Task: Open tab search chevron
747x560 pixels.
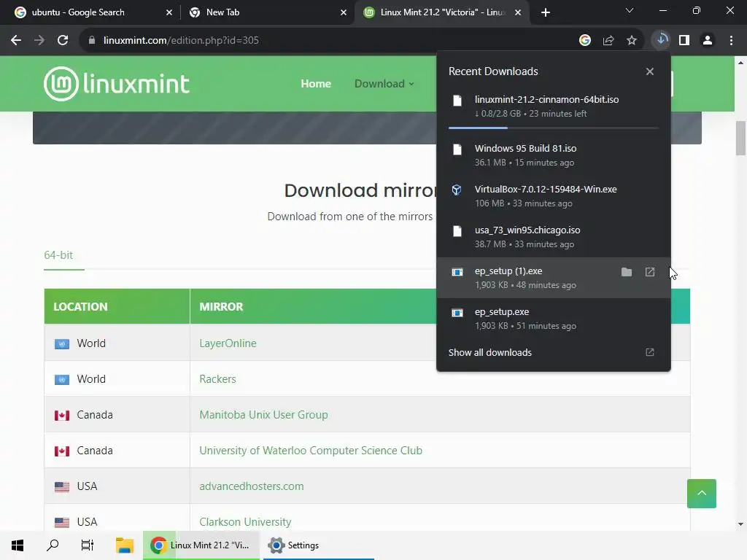Action: click(x=630, y=10)
